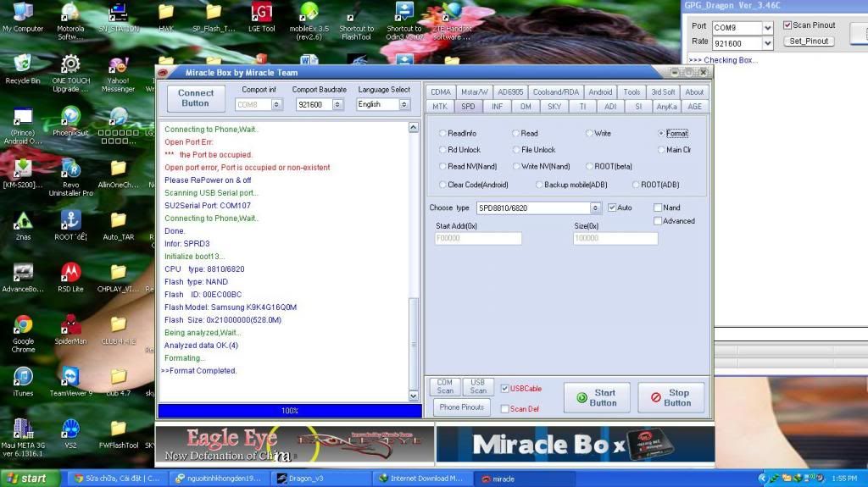Viewport: 868px width, 487px height.
Task: Open Choose type SPD8810/6820 dropdown
Action: (595, 208)
